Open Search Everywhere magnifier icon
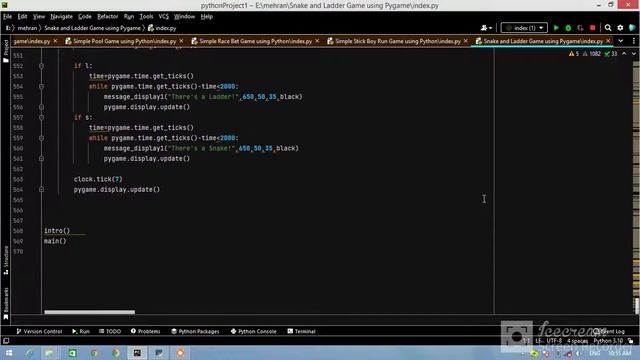The image size is (640, 360). click(x=608, y=28)
